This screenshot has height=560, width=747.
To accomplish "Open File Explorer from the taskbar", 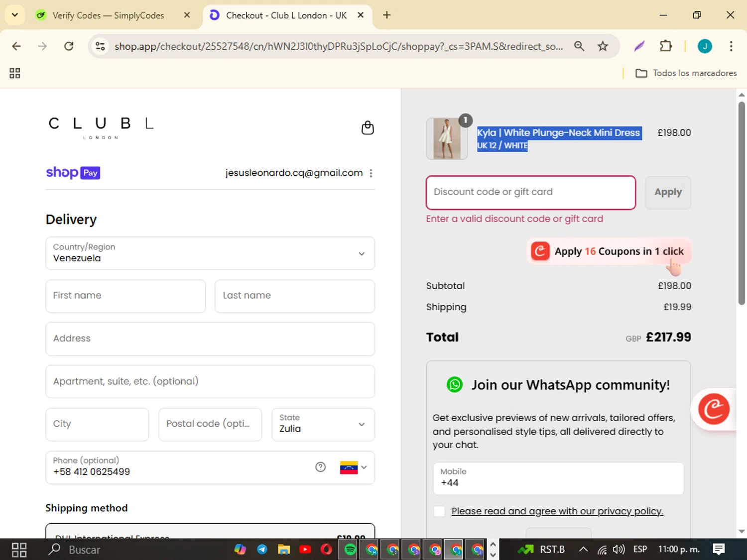I will coord(284,550).
